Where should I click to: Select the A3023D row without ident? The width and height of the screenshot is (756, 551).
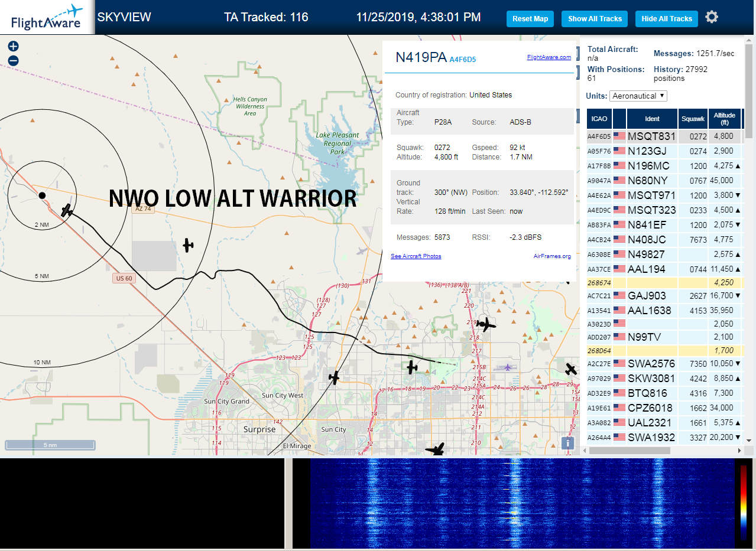tap(664, 324)
